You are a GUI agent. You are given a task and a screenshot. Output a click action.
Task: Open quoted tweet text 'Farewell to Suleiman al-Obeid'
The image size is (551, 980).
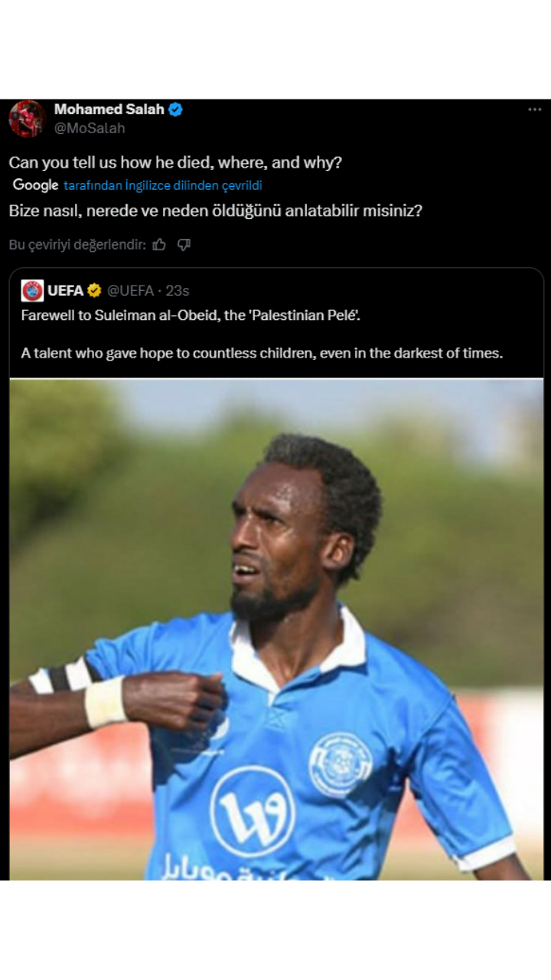point(191,315)
